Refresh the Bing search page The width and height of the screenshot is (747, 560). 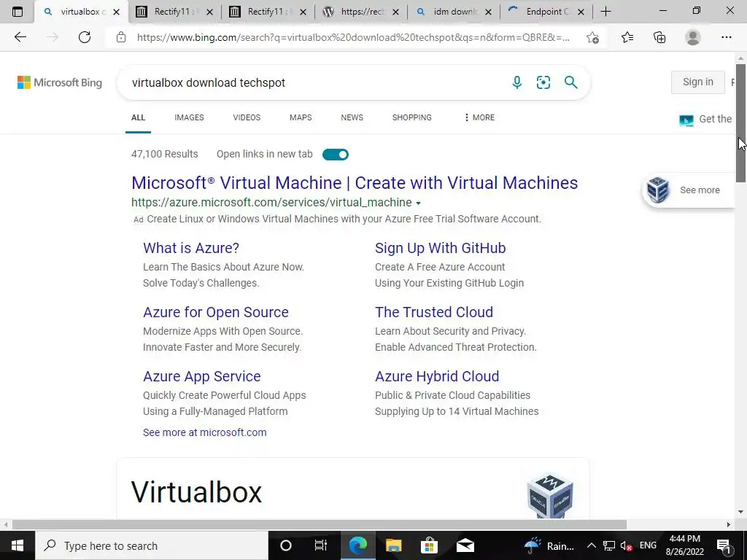(85, 37)
